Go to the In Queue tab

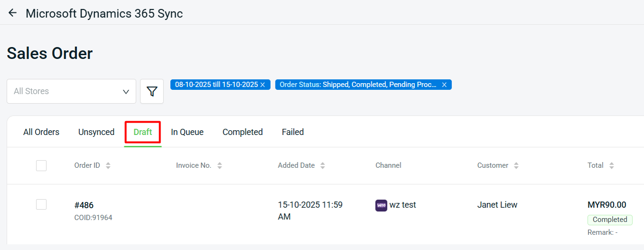click(x=187, y=132)
